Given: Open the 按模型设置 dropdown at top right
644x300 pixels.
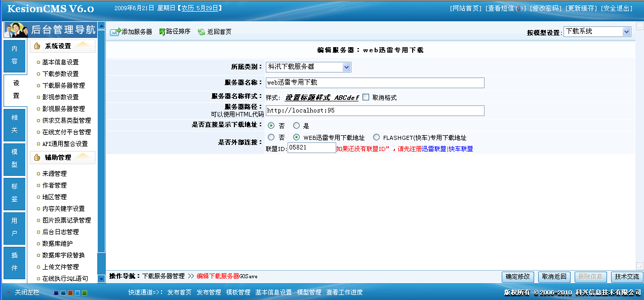Looking at the screenshot, I should [626, 32].
